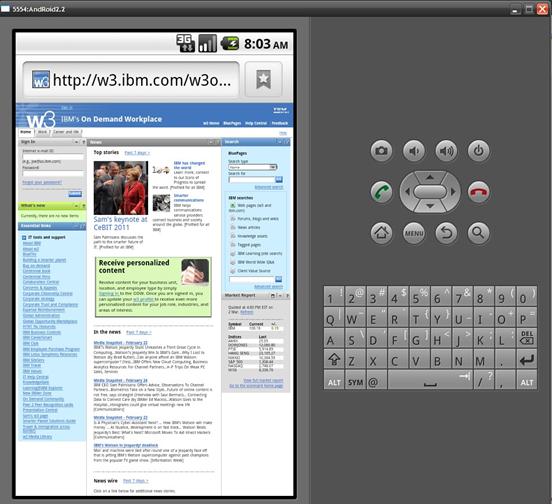Screen dimensions: 552x504
Task: Open the BluePages Search type dropdown
Action: (253, 167)
